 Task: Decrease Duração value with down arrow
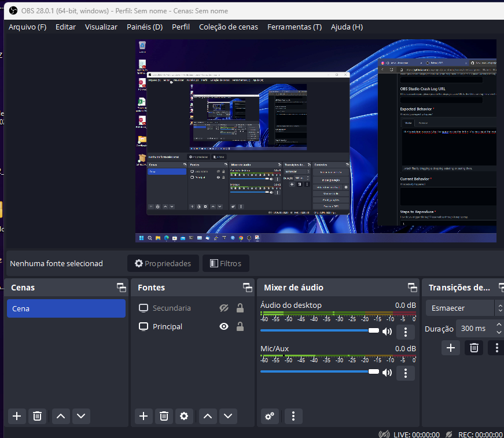[499, 332]
